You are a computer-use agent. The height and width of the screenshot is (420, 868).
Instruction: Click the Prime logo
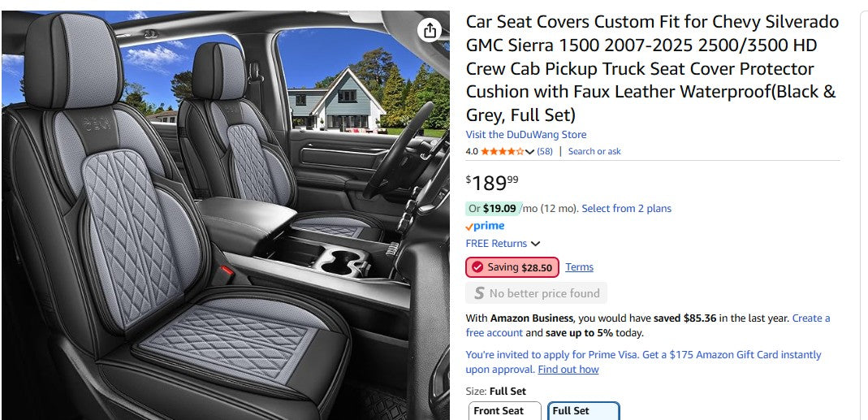[485, 226]
